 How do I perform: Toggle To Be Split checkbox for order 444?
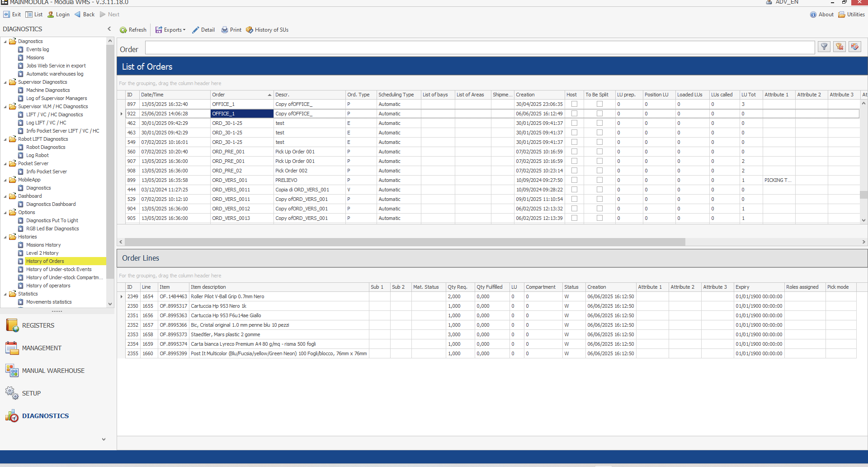point(599,190)
